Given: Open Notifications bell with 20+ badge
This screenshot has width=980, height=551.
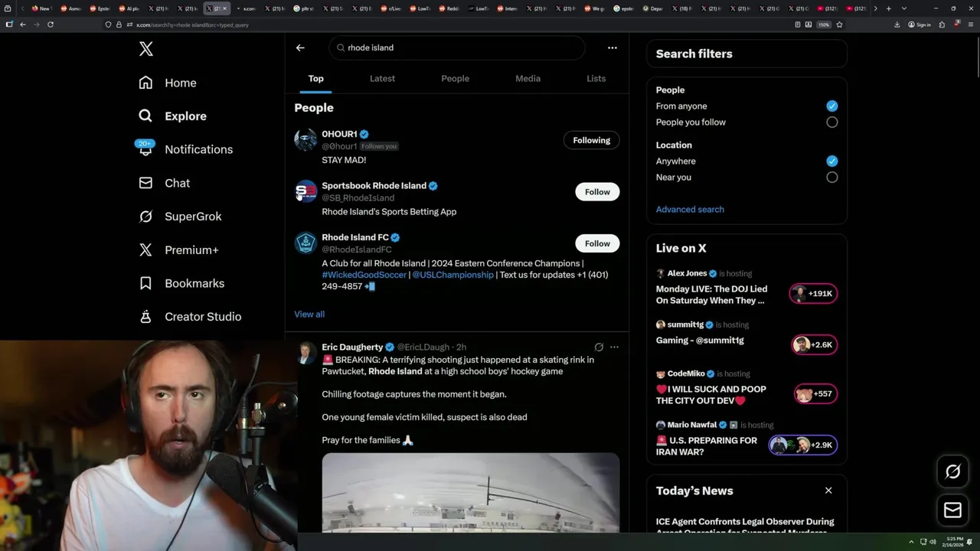Looking at the screenshot, I should tap(145, 148).
